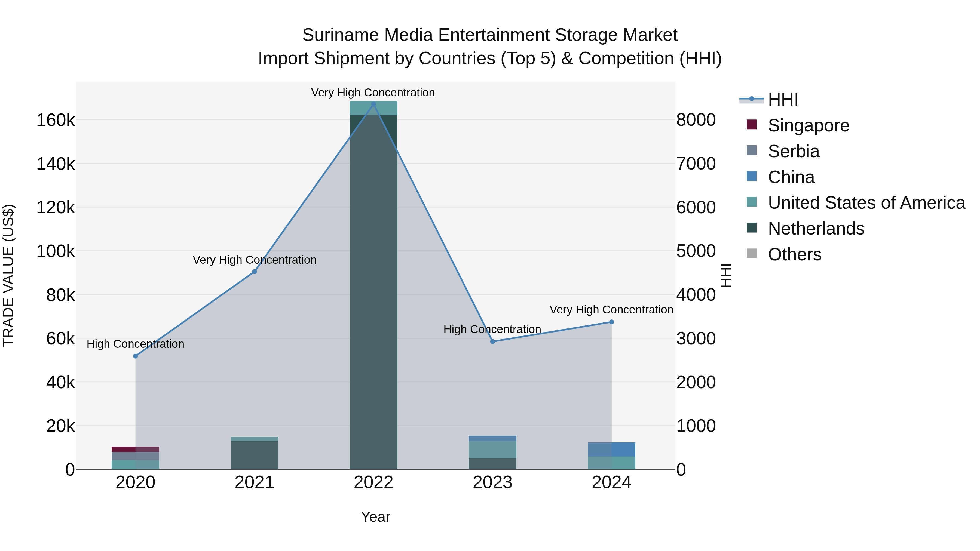Screen dimensions: 980x551
Task: Click the 160k trade value axis tick
Action: 56,120
